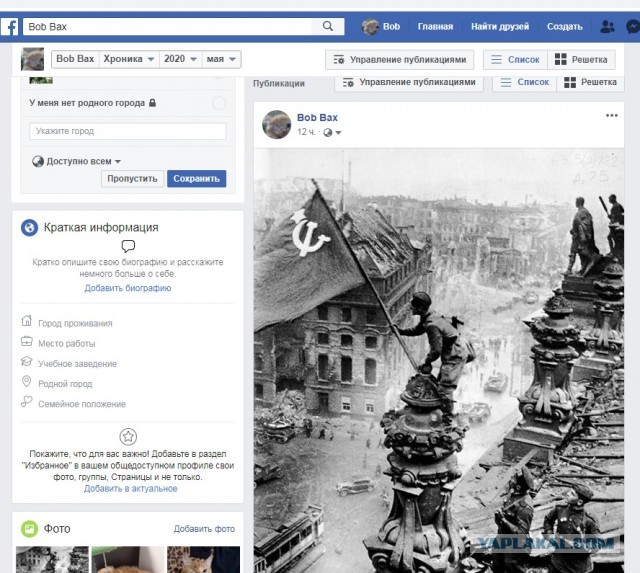Screen dimensions: 640x573
Task: Click the blue globe Intro section icon
Action: point(29,227)
